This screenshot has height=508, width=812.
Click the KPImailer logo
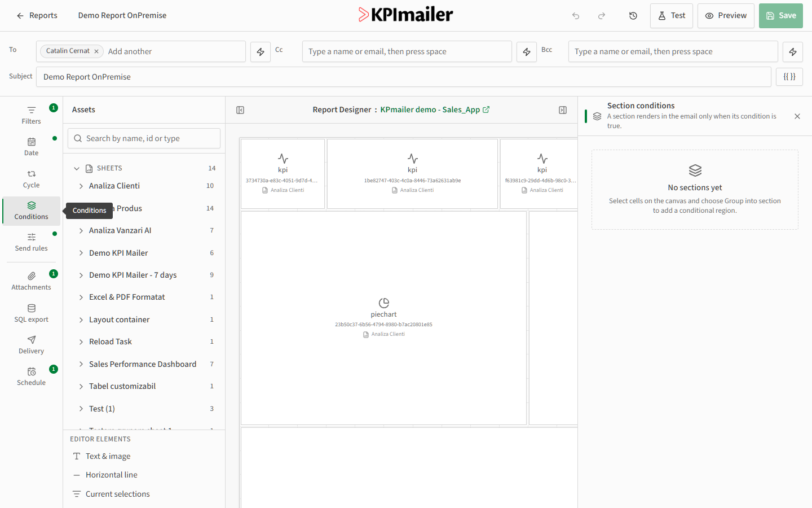point(406,15)
